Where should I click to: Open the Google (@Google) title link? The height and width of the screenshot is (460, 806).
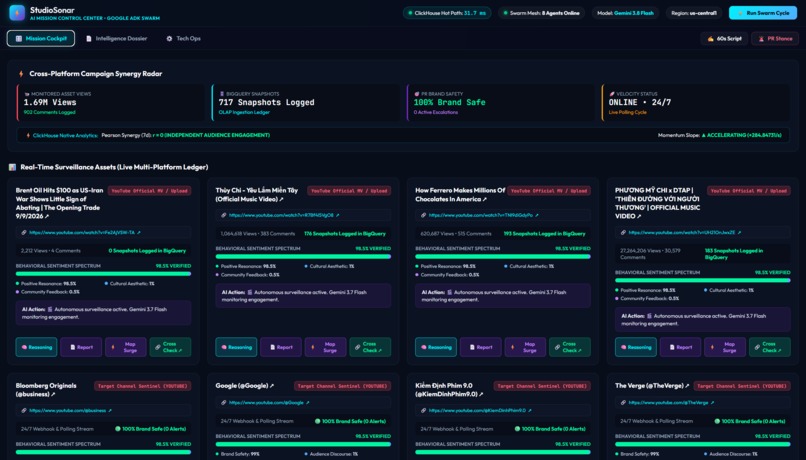[244, 385]
